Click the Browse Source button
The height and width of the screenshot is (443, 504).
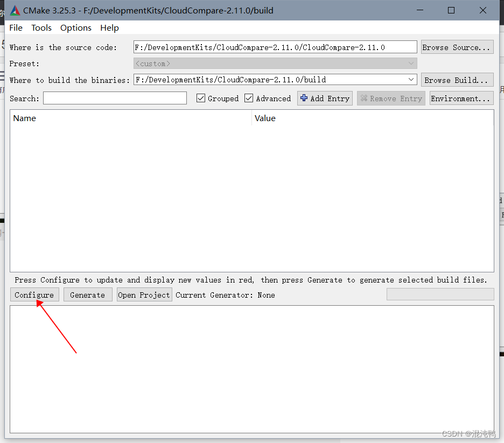pos(457,47)
